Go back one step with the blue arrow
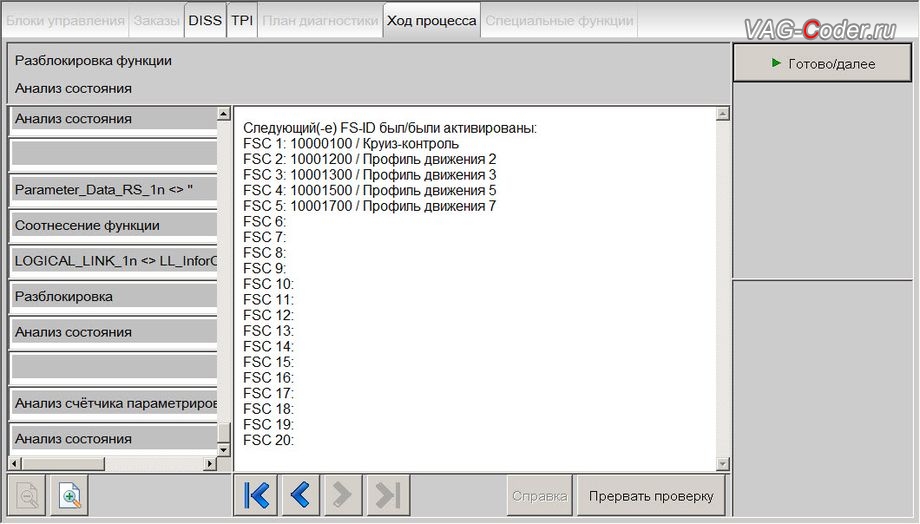The image size is (920, 524). (300, 495)
